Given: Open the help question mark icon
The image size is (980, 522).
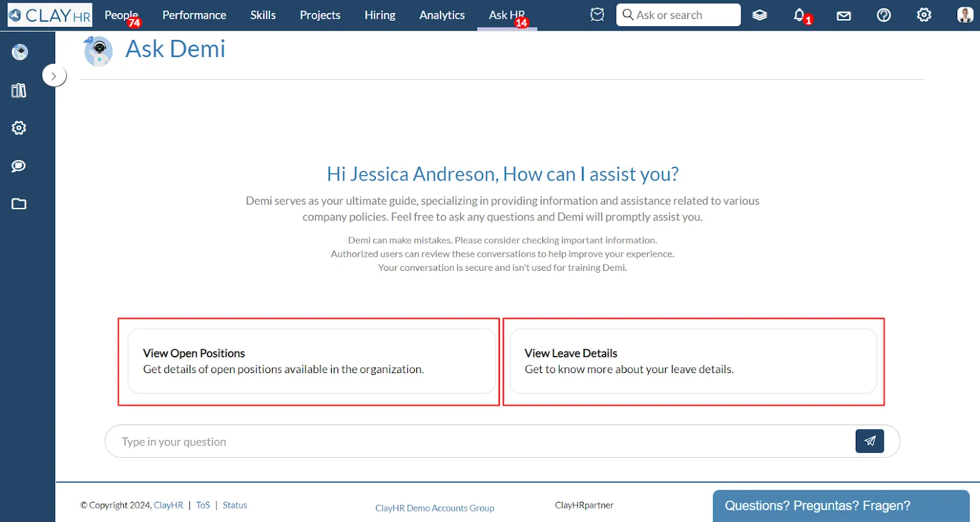Looking at the screenshot, I should (x=884, y=15).
